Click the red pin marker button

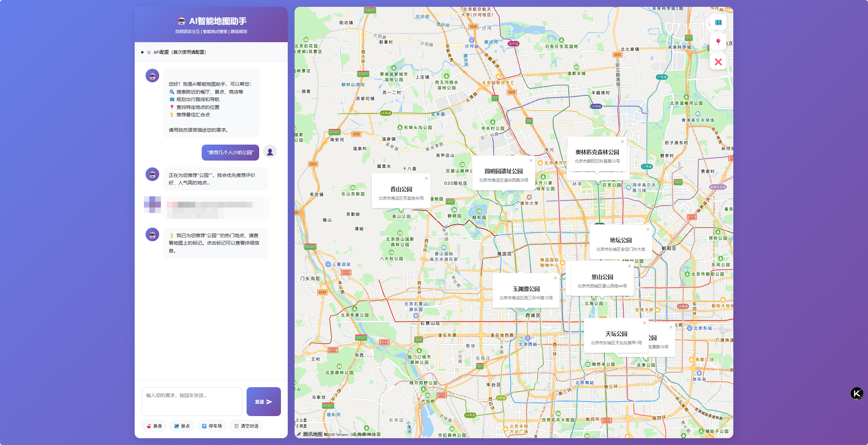pos(718,42)
